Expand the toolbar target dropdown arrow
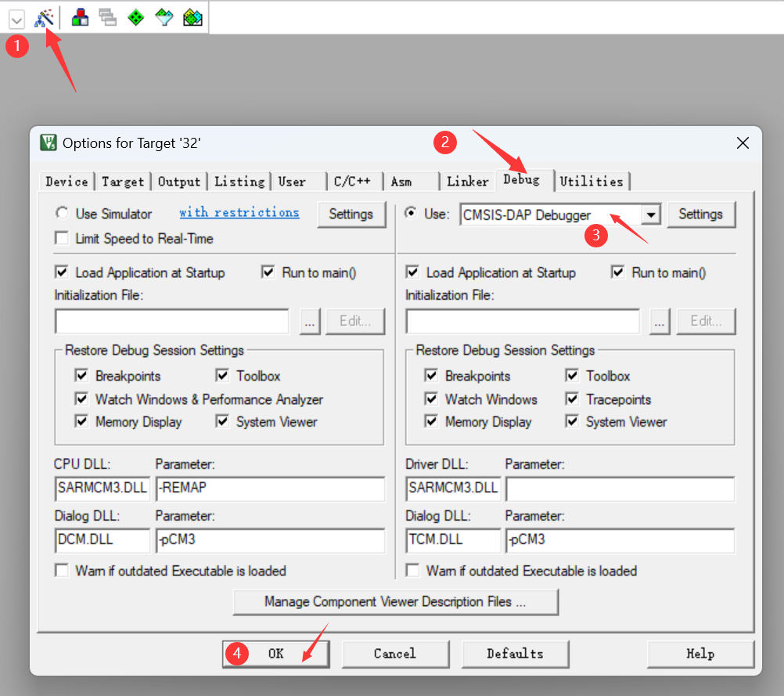Viewport: 784px width, 696px height. point(16,20)
